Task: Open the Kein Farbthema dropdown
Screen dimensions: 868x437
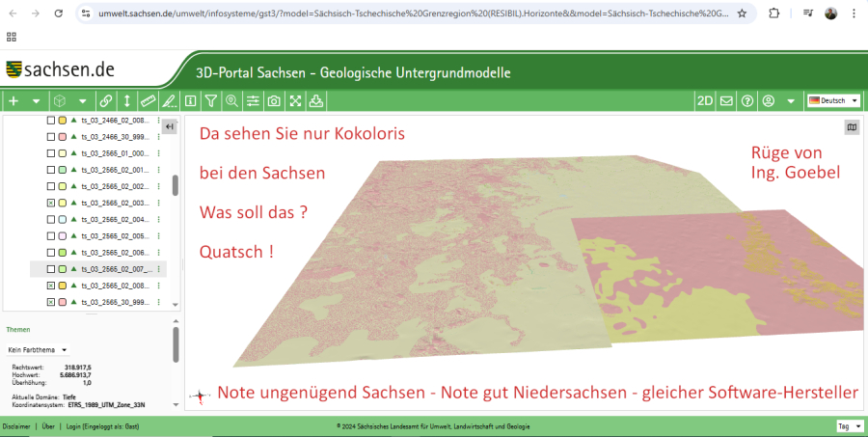Action: coord(39,349)
